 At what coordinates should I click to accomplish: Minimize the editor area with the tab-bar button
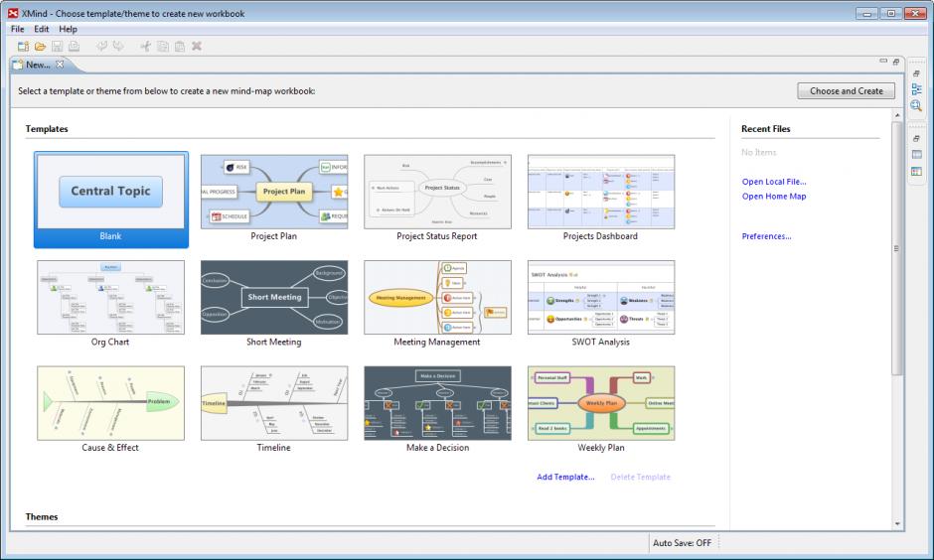click(x=883, y=61)
